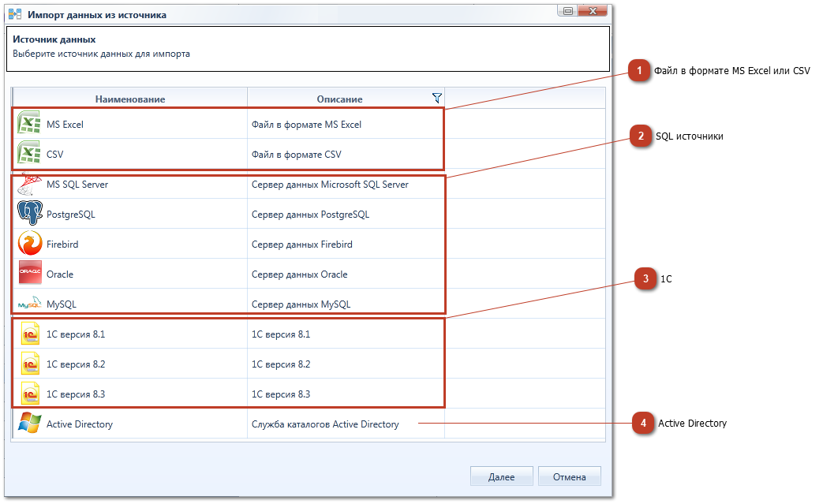Select the Firebird name cell
Screen dimensions: 823x504
click(129, 244)
